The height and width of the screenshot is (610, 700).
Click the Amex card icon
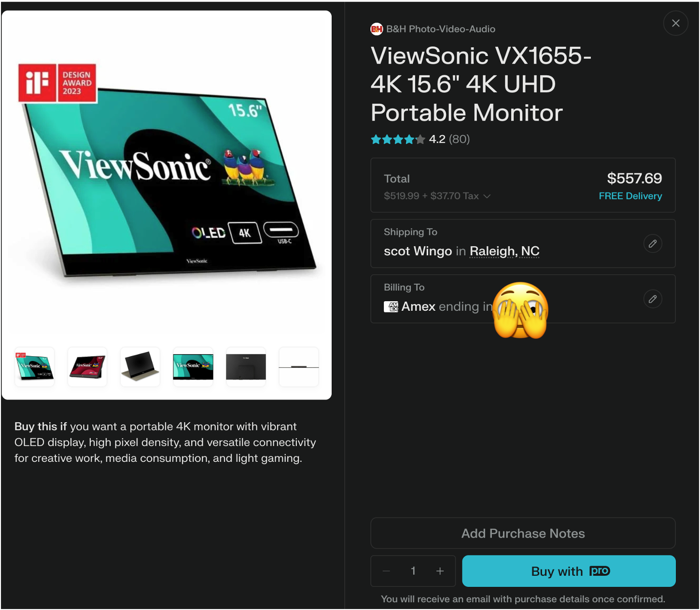(x=391, y=306)
